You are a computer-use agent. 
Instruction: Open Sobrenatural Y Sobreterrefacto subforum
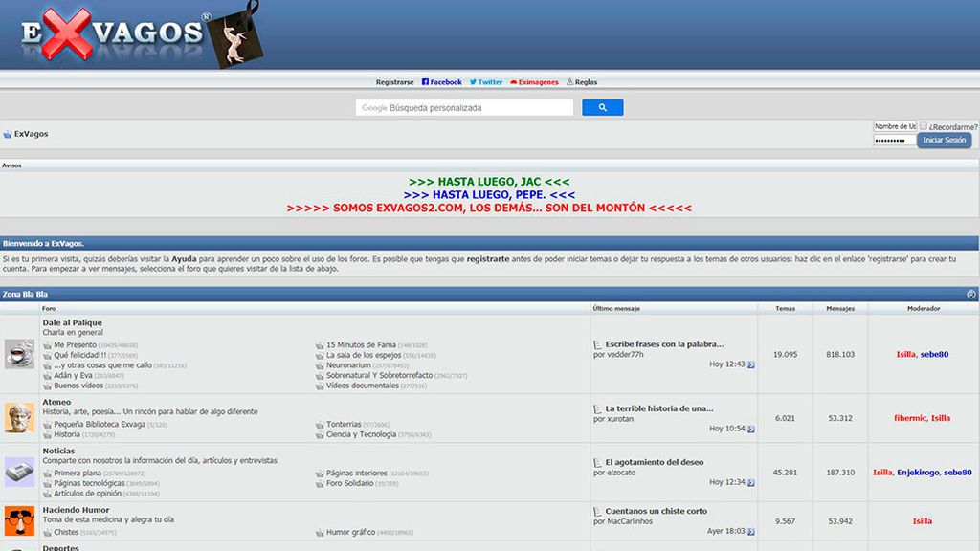click(x=379, y=375)
